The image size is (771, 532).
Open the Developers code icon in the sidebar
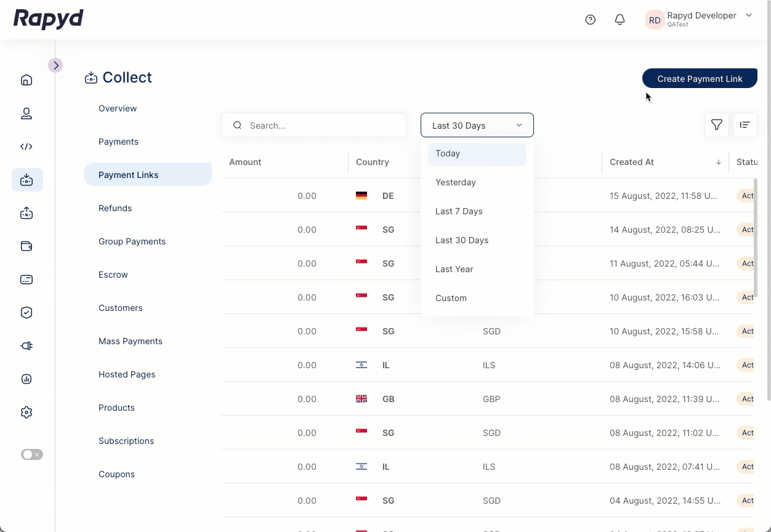pos(26,147)
